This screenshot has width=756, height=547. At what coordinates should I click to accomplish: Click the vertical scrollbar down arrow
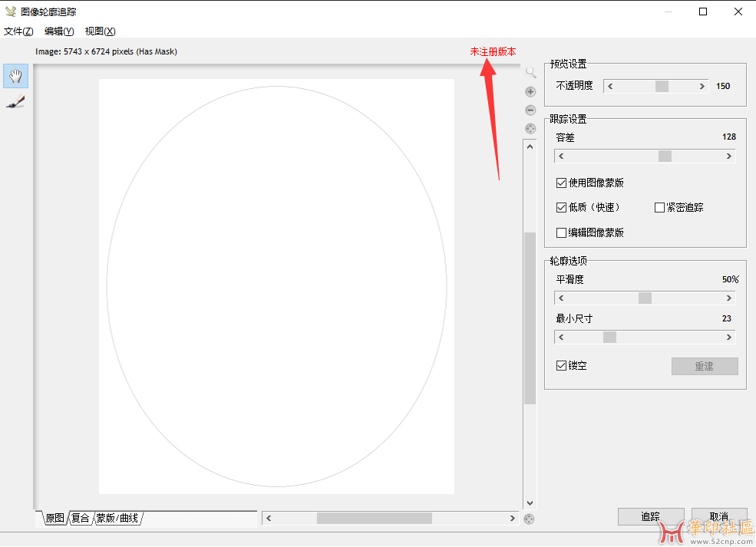pyautogui.click(x=530, y=503)
